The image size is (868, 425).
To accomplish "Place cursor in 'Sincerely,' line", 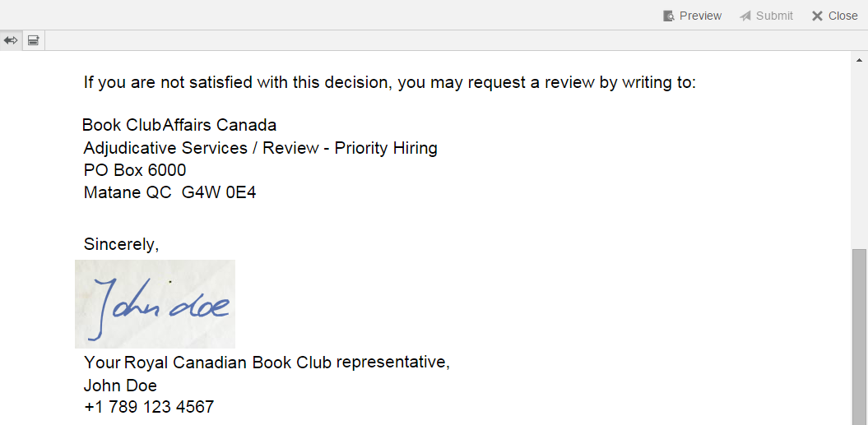I will pos(121,244).
